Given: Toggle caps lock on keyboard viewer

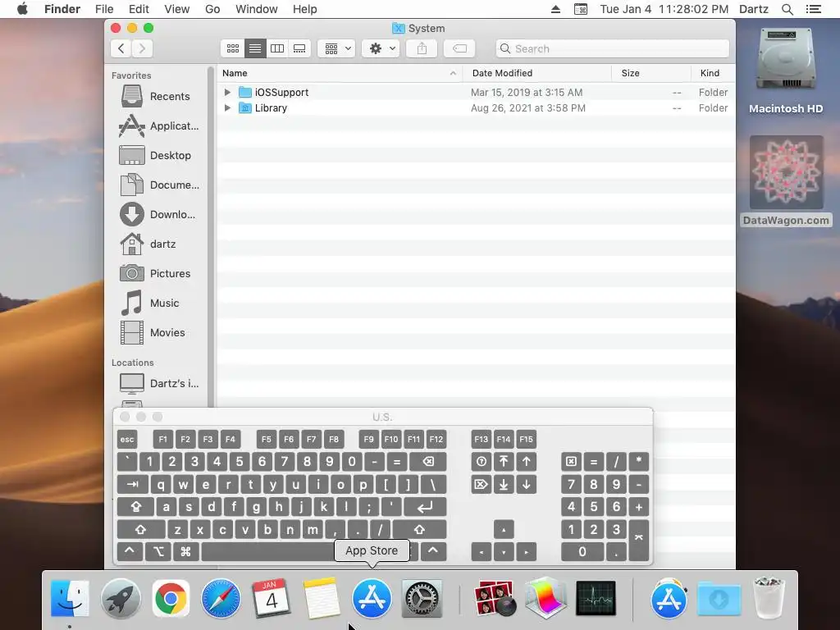Looking at the screenshot, I should coord(135,507).
